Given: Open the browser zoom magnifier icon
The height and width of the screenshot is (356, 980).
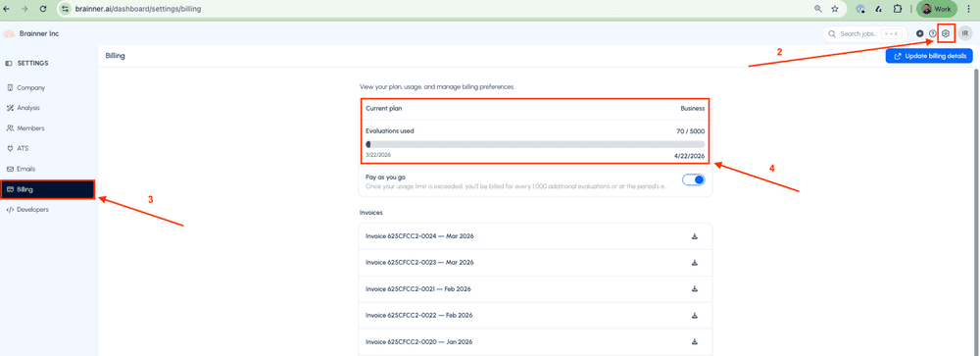Looking at the screenshot, I should 818,9.
